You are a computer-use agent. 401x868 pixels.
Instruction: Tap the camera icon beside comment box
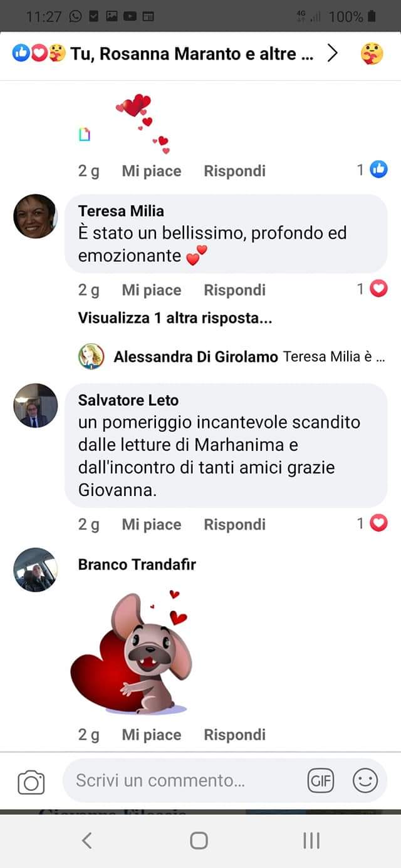click(31, 782)
